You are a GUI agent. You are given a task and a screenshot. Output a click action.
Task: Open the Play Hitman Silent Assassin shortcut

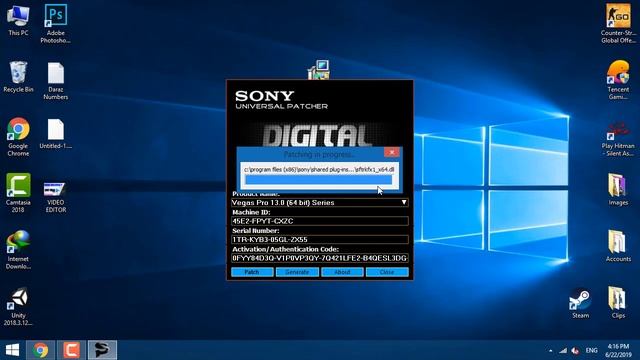618,138
